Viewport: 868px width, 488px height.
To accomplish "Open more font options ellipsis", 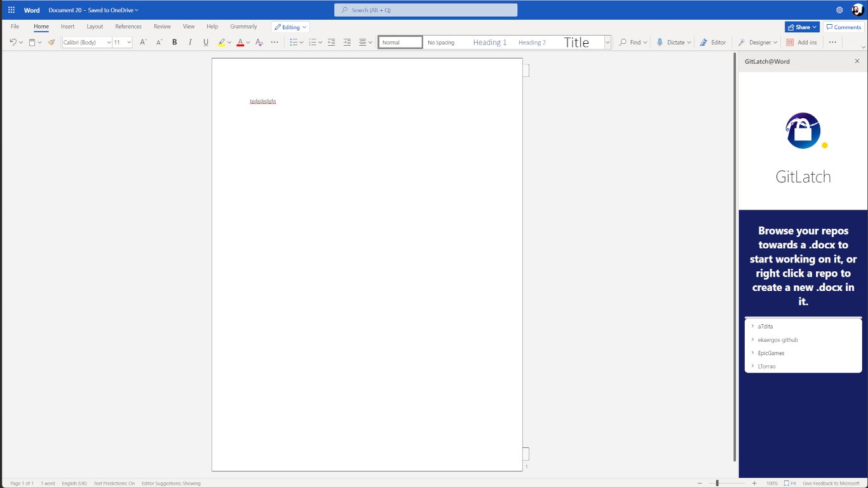I will click(275, 43).
